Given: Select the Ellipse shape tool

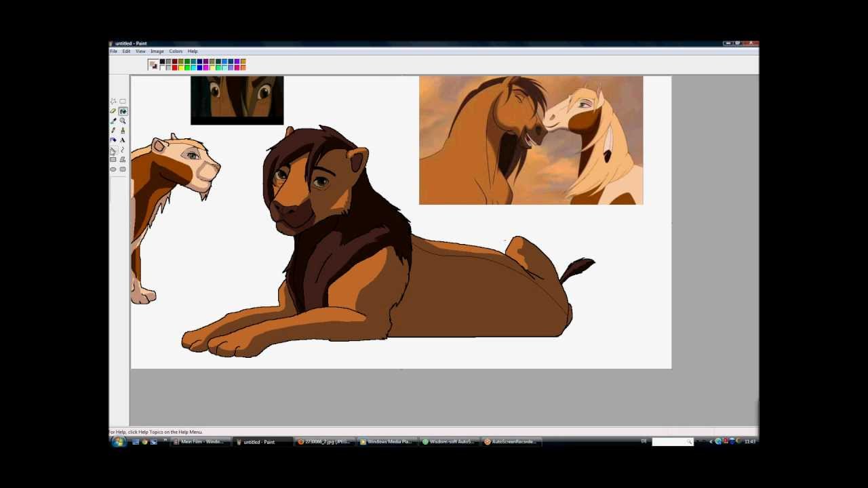Looking at the screenshot, I should coord(113,169).
